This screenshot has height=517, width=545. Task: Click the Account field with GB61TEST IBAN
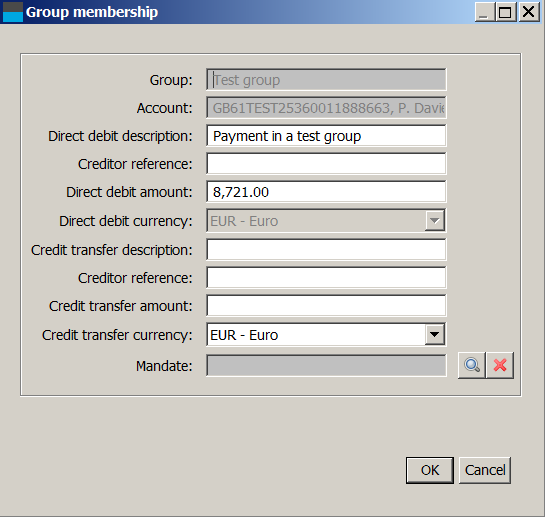coord(326,108)
